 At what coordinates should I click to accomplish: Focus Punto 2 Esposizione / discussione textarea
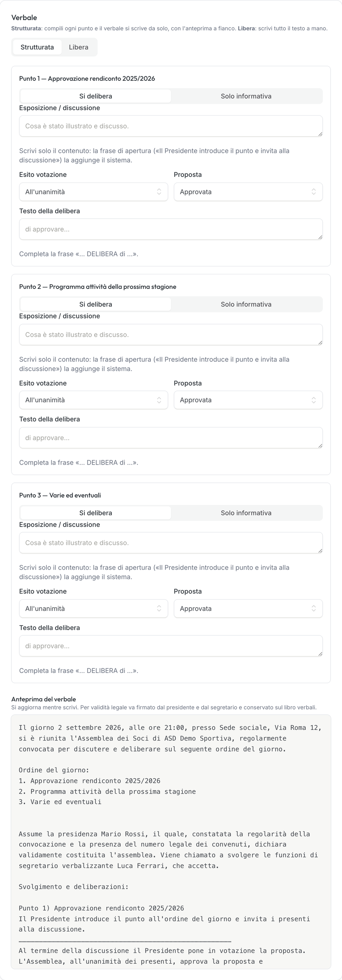171,335
